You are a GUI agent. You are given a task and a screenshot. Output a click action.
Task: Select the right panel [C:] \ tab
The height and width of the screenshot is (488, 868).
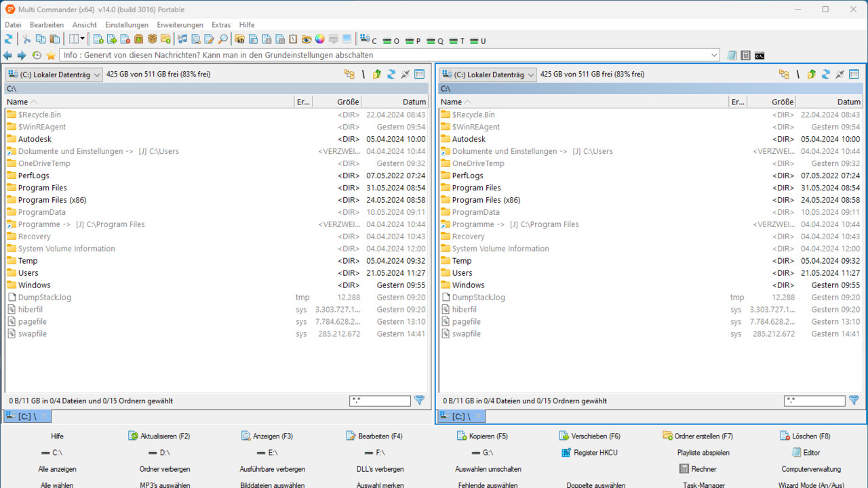click(x=462, y=416)
